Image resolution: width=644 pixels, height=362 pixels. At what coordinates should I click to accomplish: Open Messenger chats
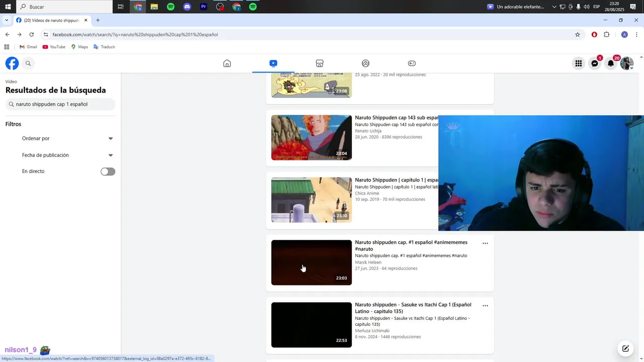[595, 63]
